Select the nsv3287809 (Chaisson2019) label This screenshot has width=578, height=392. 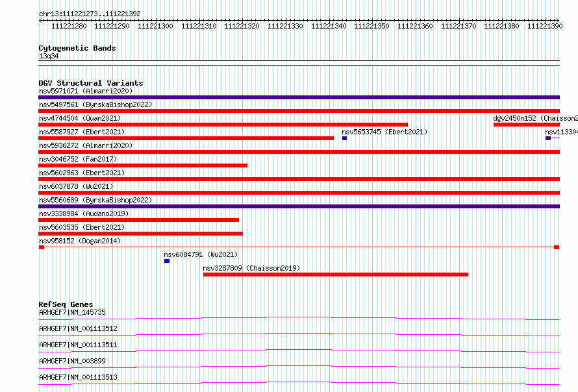tap(251, 268)
